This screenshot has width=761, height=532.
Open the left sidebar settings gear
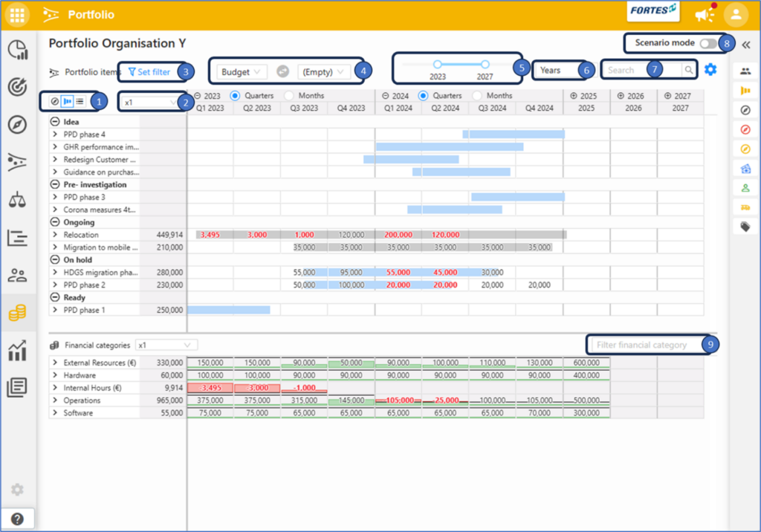pyautogui.click(x=18, y=490)
